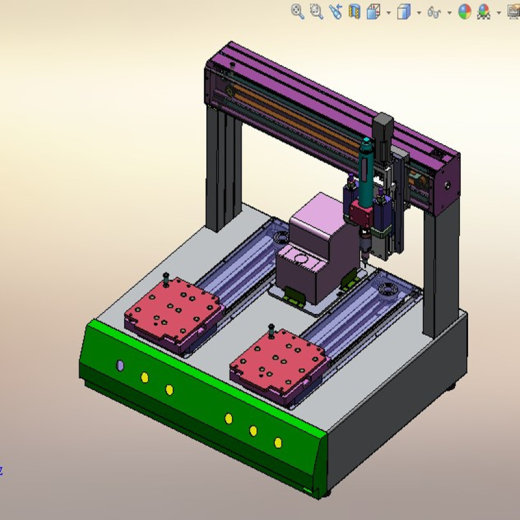The width and height of the screenshot is (520, 520).
Task: Select the black motor atop the Z-axis
Action: click(x=383, y=137)
